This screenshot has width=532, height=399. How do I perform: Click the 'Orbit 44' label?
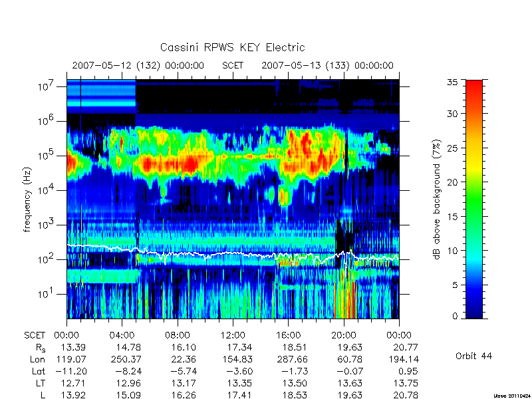coord(473,356)
